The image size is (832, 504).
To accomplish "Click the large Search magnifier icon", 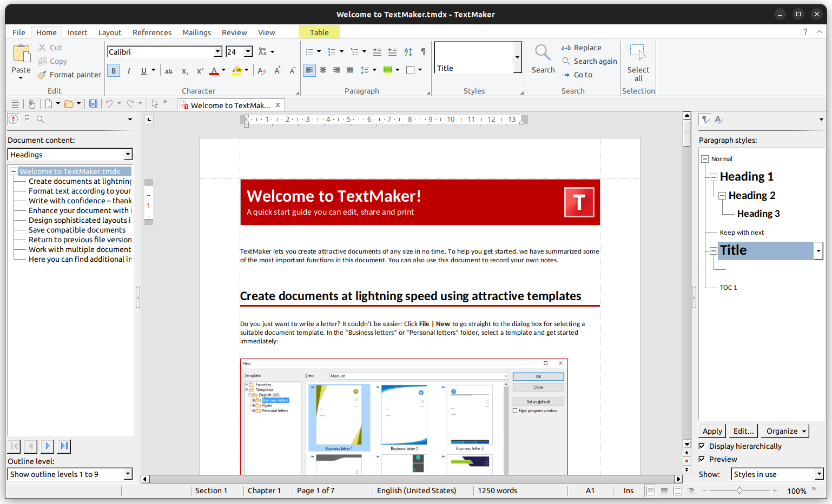I will click(543, 53).
